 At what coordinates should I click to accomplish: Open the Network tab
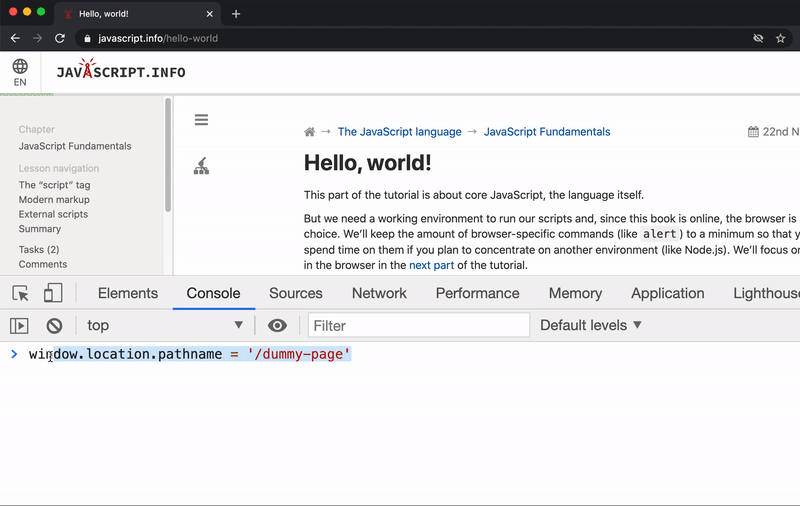coord(379,293)
